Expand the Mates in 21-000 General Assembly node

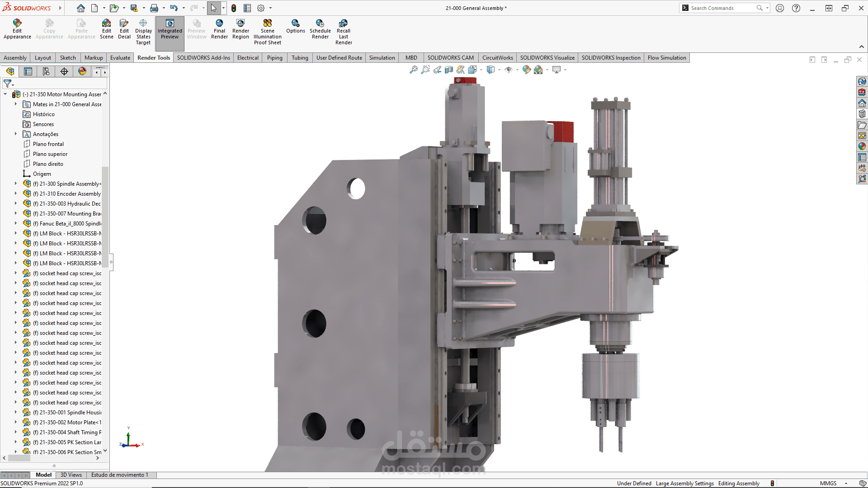coord(16,104)
